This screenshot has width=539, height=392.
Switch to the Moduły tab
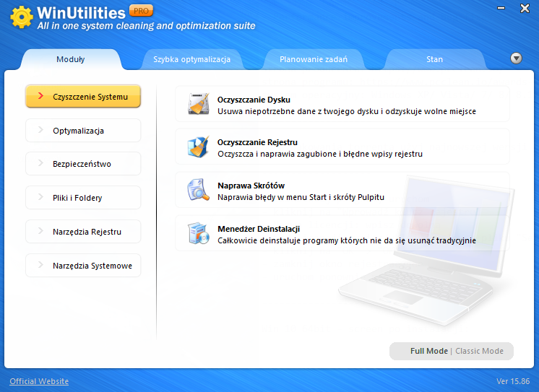71,59
